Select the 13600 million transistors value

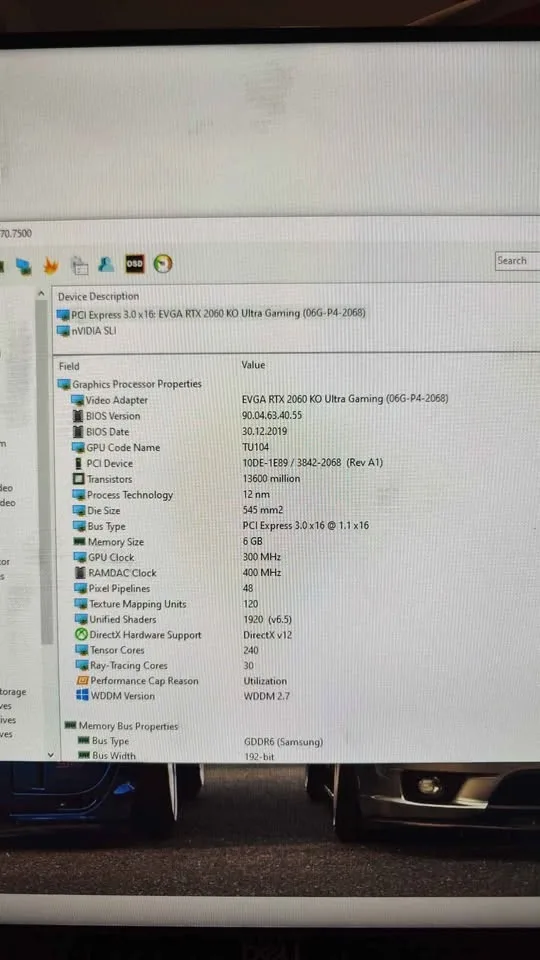coord(271,479)
